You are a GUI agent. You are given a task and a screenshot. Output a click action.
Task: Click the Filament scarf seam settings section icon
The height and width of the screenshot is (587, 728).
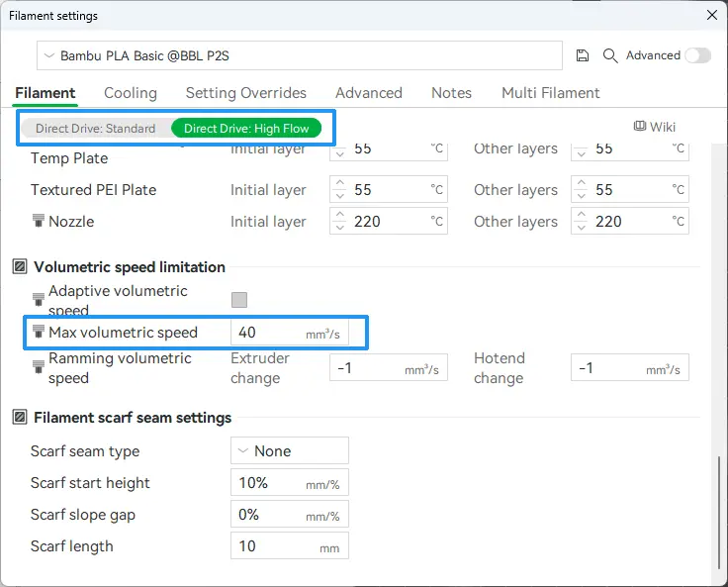tap(20, 417)
